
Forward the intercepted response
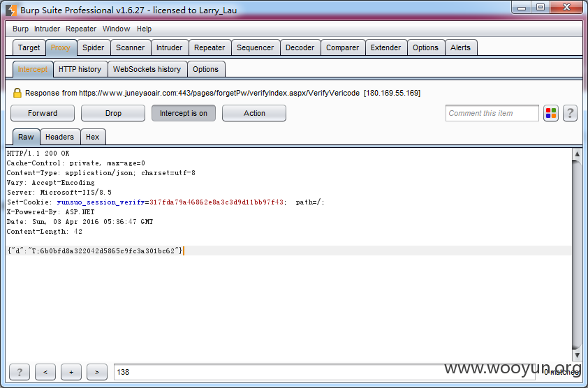coord(43,113)
